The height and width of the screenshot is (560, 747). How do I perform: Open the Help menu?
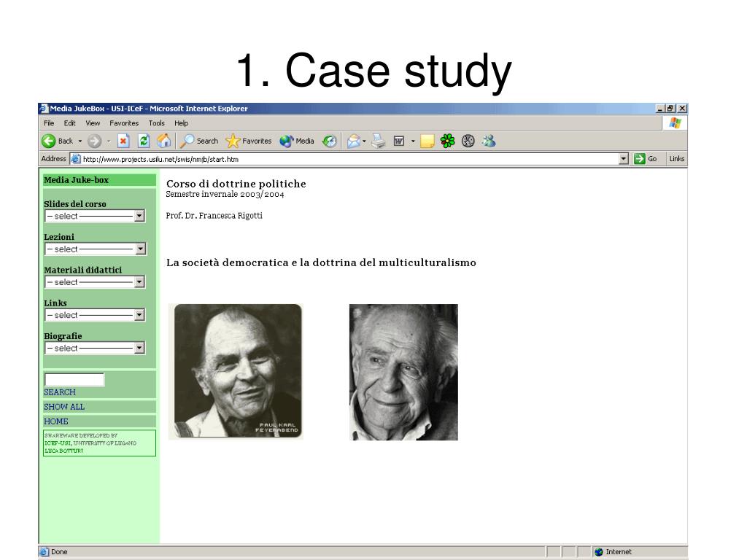[181, 122]
